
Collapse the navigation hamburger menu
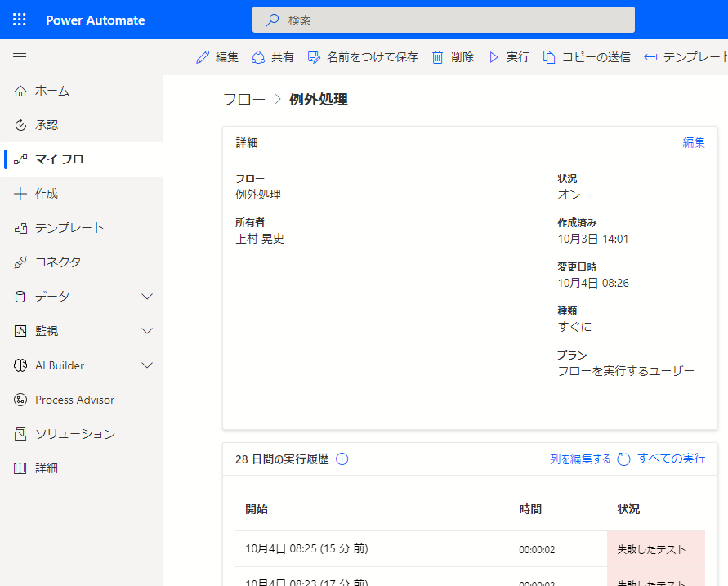(x=20, y=57)
